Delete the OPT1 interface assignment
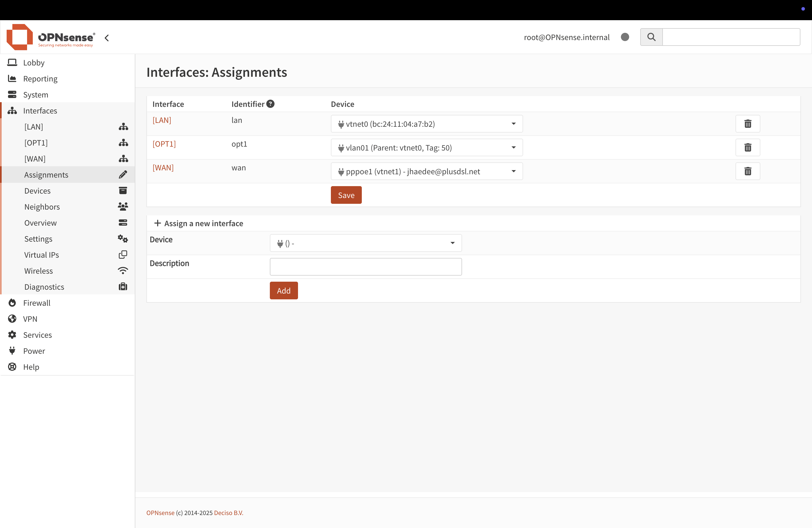812x528 pixels. coord(748,147)
